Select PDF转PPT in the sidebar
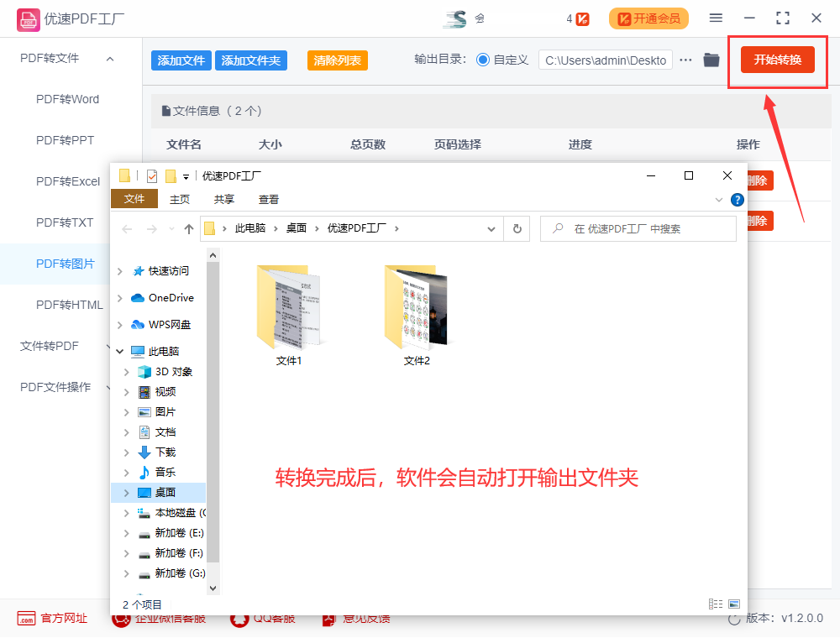The image size is (840, 638). (65, 141)
